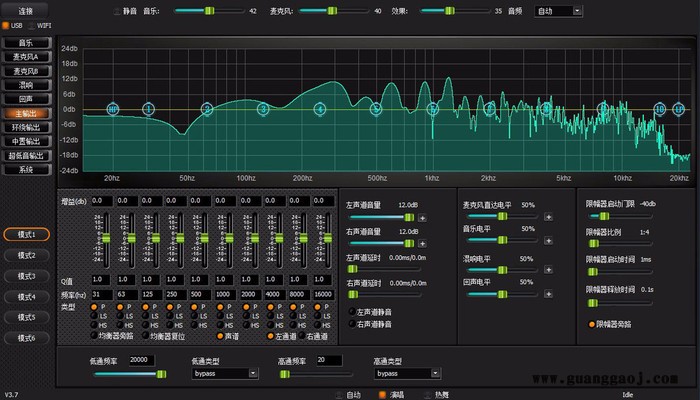This screenshot has width=700, height=400.
Task: Open the 低通类型 bypass dropdown
Action: tap(225, 373)
